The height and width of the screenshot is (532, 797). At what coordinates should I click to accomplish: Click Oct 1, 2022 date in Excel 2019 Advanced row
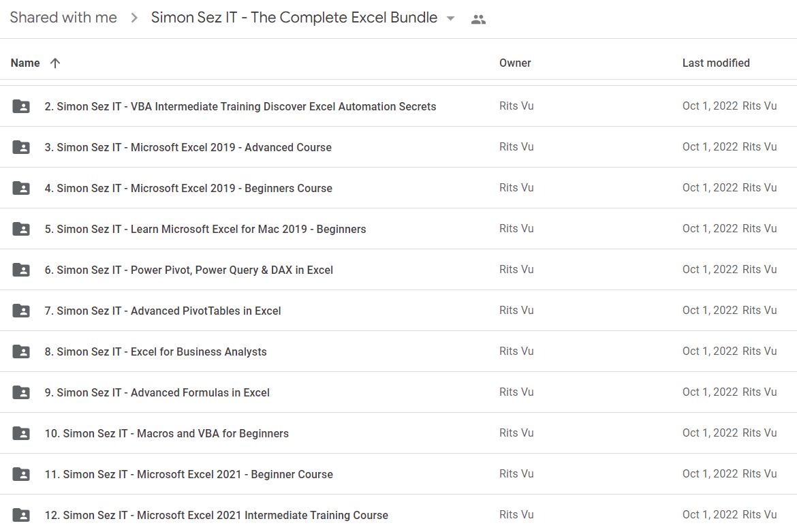pyautogui.click(x=710, y=147)
